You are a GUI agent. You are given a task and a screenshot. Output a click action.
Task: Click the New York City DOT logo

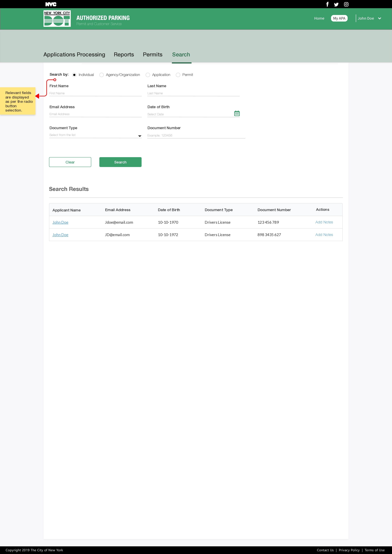point(57,19)
